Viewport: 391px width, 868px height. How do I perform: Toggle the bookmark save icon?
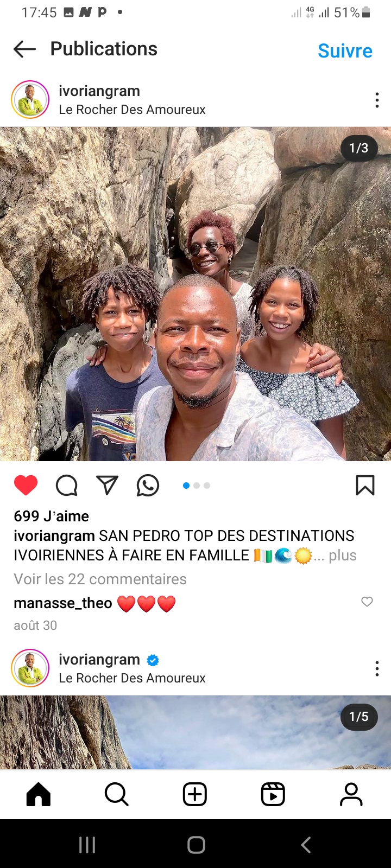(365, 485)
